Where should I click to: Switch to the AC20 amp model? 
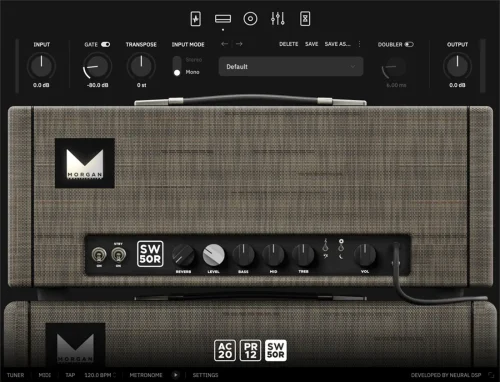[225, 351]
